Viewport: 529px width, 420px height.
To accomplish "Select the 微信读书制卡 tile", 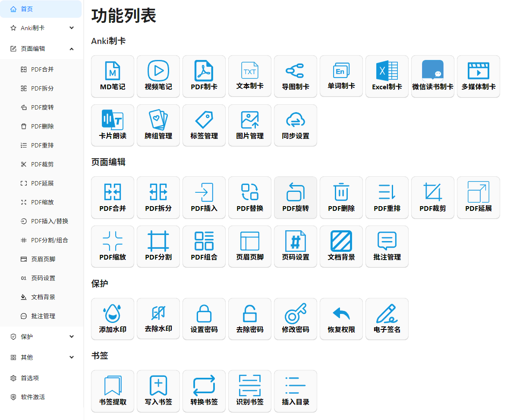I will tap(433, 76).
